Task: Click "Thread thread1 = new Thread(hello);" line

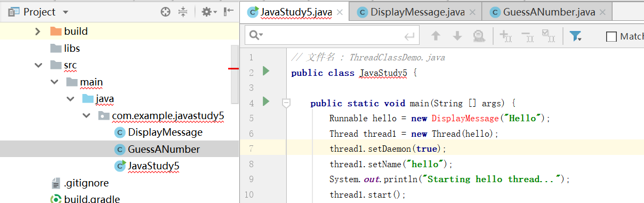Action: (414, 134)
